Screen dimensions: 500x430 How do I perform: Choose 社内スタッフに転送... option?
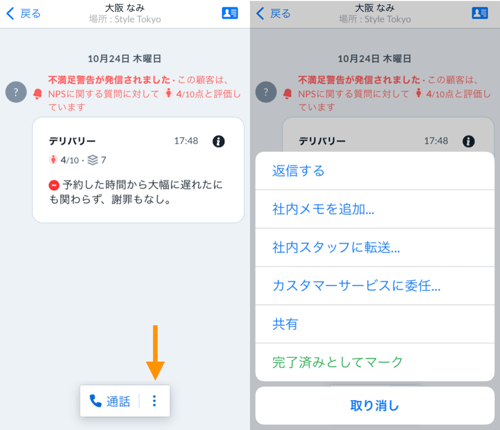pyautogui.click(x=375, y=248)
